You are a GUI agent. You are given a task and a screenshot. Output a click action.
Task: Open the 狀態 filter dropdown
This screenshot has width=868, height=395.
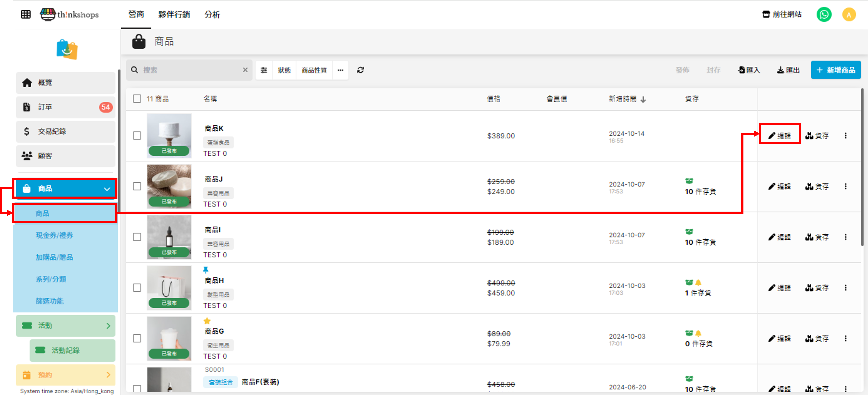284,70
